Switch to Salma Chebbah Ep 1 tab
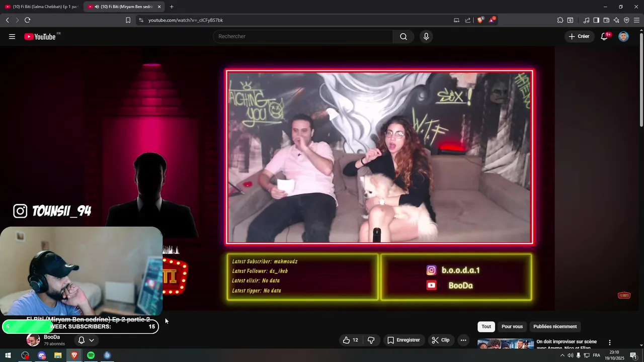Screen dimensions: 644x362 pyautogui.click(x=42, y=7)
